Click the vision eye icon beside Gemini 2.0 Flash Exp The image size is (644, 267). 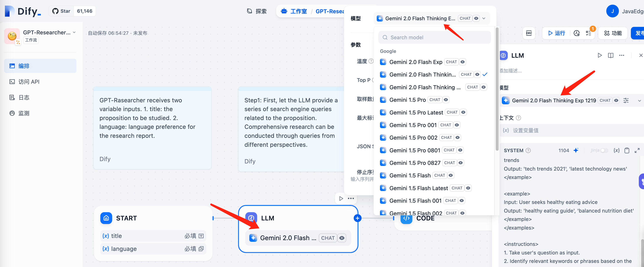click(463, 62)
